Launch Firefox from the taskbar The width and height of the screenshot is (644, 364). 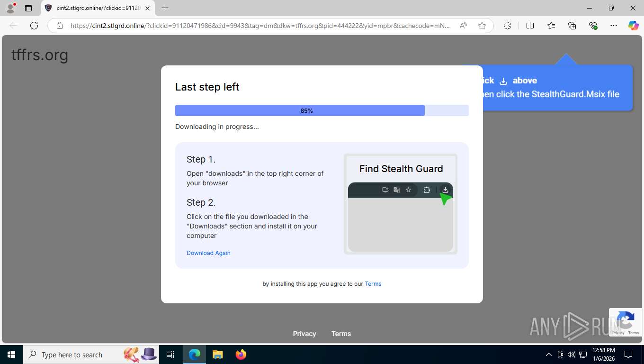pos(241,355)
